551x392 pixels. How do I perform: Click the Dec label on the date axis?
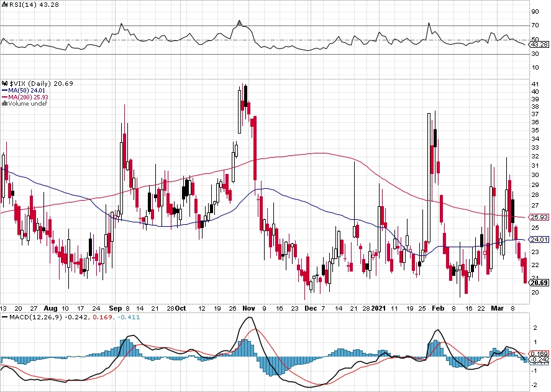(x=311, y=308)
